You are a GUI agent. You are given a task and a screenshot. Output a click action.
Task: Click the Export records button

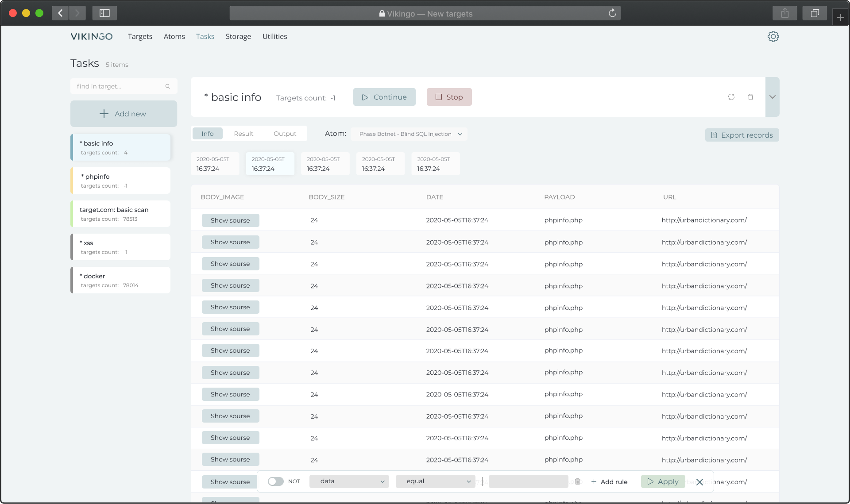click(x=742, y=135)
